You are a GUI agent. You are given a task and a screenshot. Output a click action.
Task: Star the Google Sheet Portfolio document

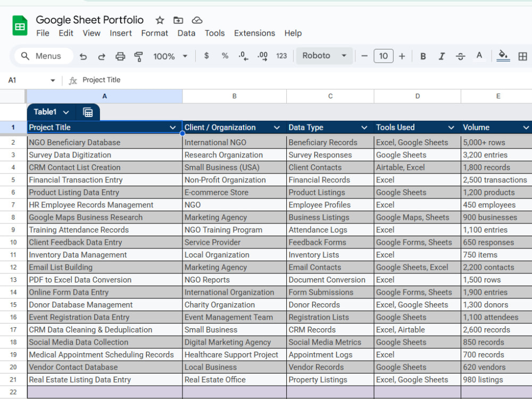[160, 20]
